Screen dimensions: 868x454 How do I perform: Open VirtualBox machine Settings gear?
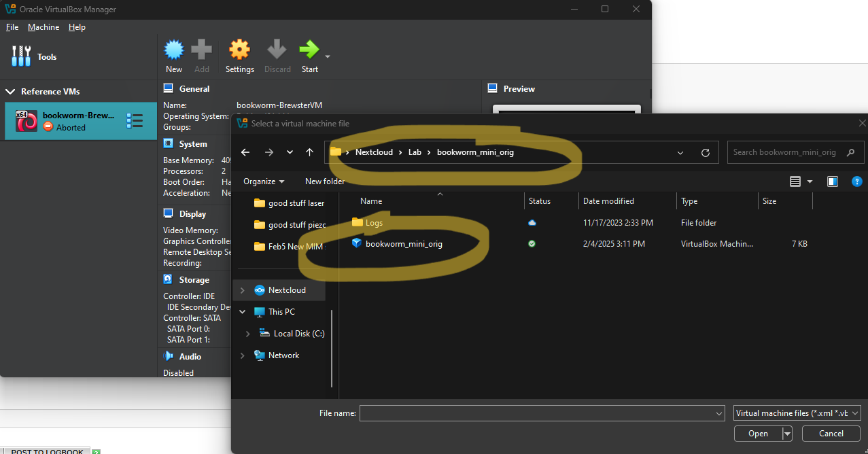point(239,50)
